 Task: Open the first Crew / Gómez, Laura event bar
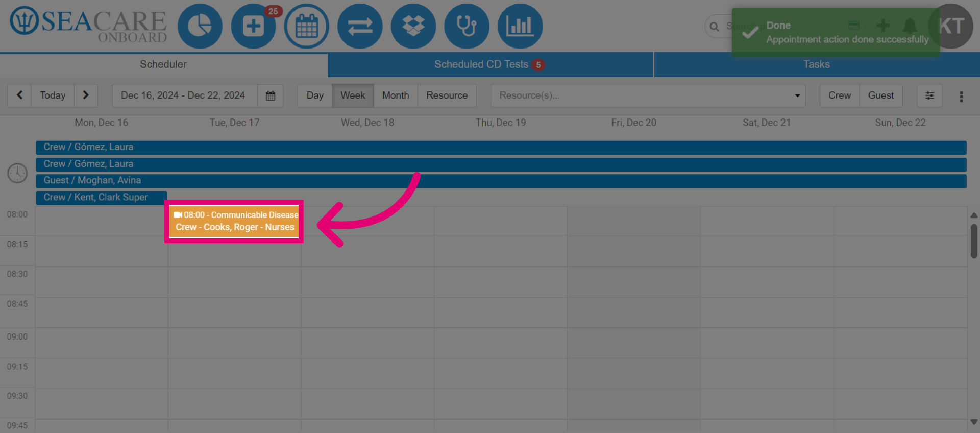[x=501, y=147]
